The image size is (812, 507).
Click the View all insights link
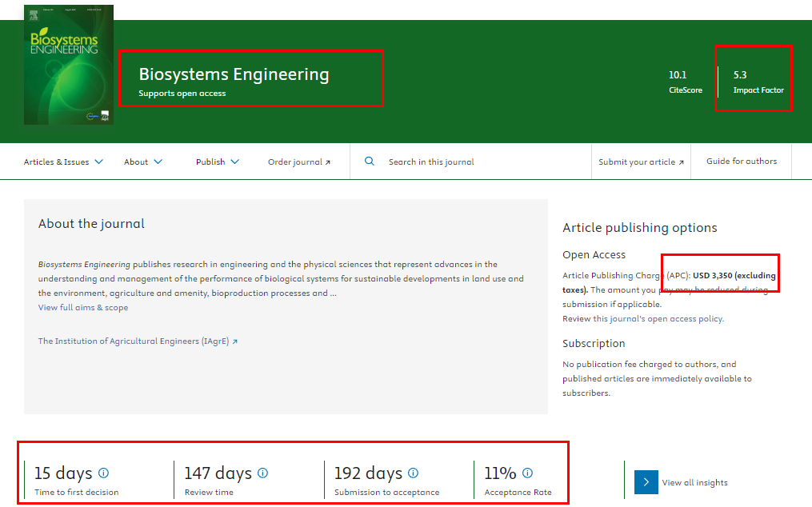click(x=695, y=482)
